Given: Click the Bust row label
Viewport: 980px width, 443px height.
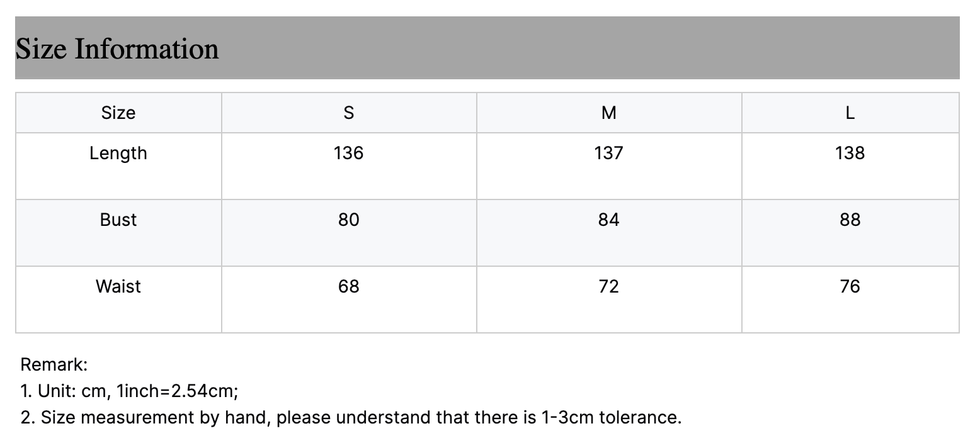Looking at the screenshot, I should click(x=118, y=220).
